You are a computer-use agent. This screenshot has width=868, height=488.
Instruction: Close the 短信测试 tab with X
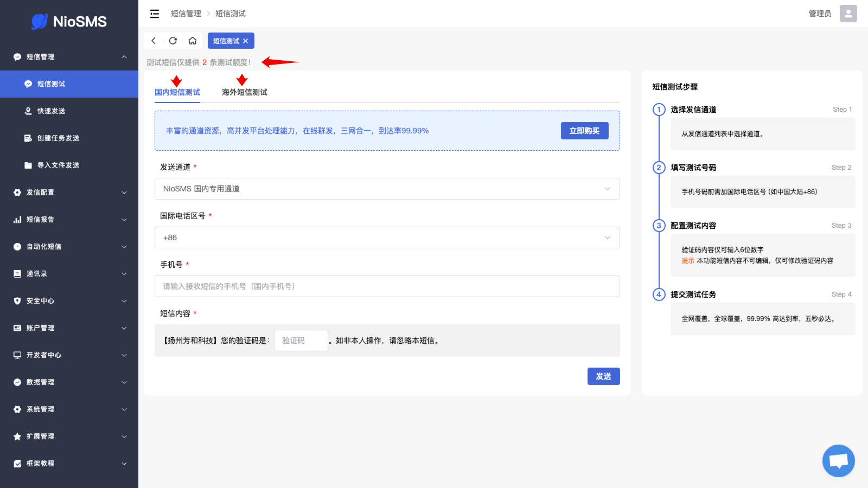tap(245, 41)
